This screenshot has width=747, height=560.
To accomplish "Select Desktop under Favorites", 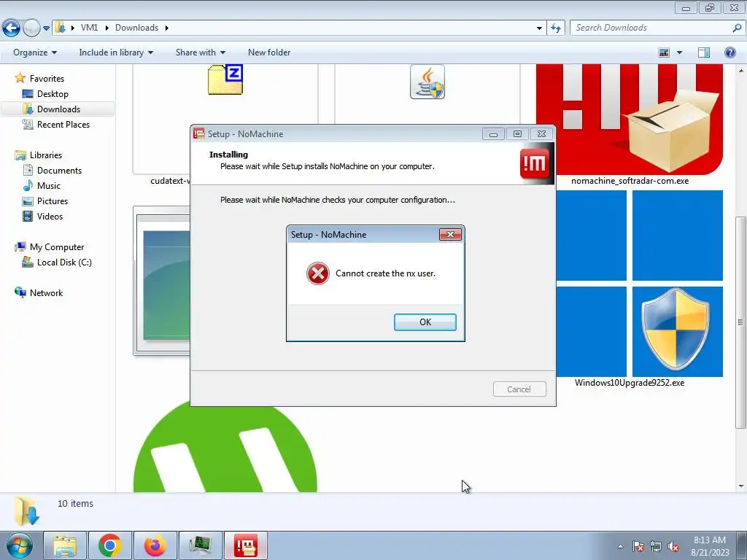I will click(53, 94).
